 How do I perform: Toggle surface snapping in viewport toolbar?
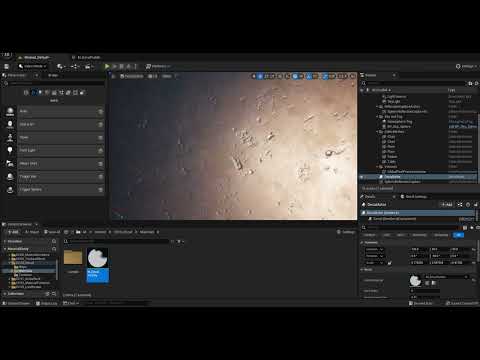pos(287,76)
